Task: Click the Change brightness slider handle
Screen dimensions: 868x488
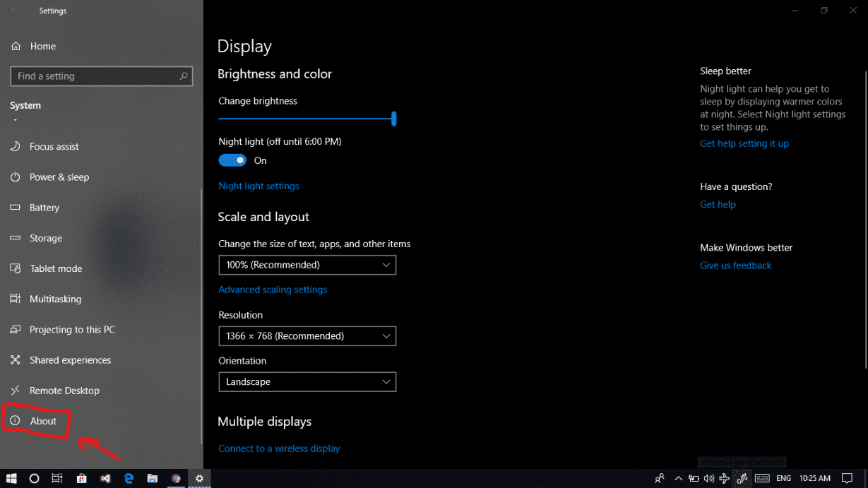Action: (394, 119)
